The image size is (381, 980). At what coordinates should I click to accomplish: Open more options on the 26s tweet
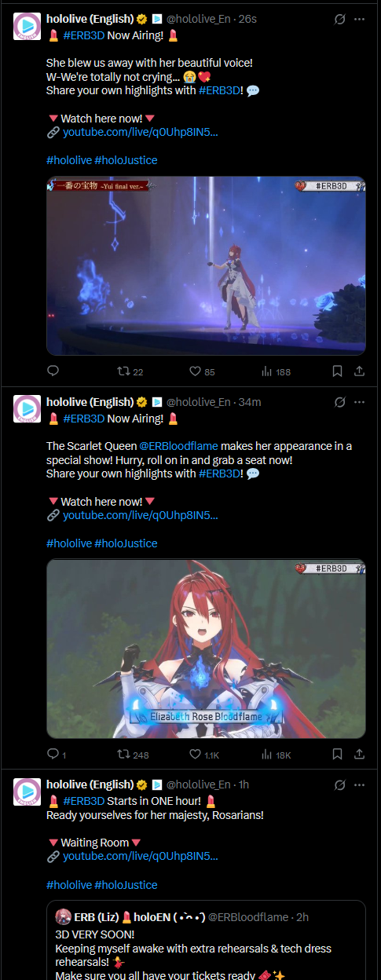[x=359, y=18]
